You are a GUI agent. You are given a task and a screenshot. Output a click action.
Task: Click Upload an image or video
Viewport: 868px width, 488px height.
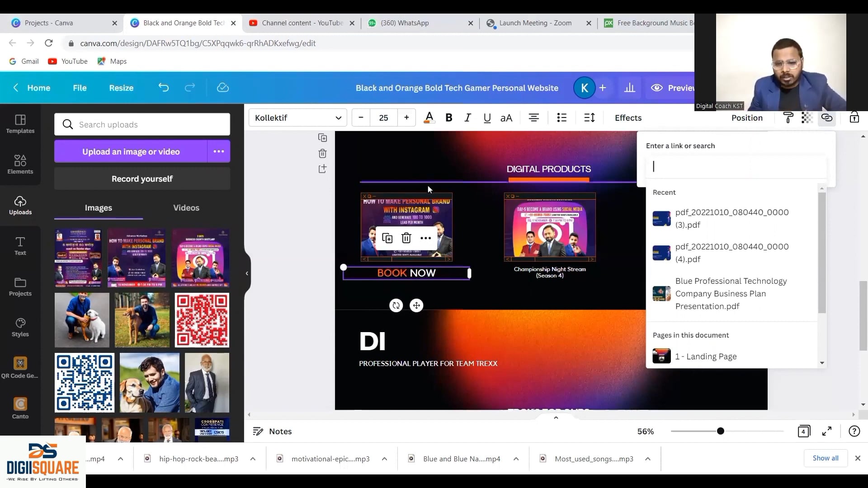pos(131,151)
